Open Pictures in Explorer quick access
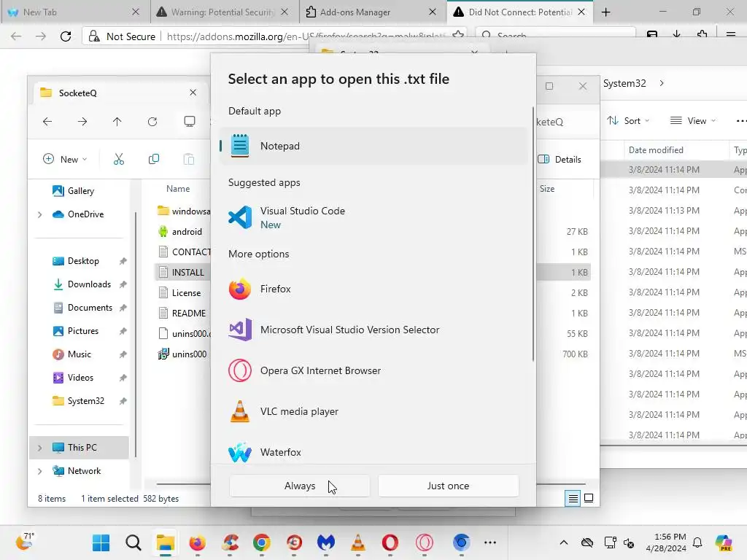The width and height of the screenshot is (747, 560). point(83,331)
